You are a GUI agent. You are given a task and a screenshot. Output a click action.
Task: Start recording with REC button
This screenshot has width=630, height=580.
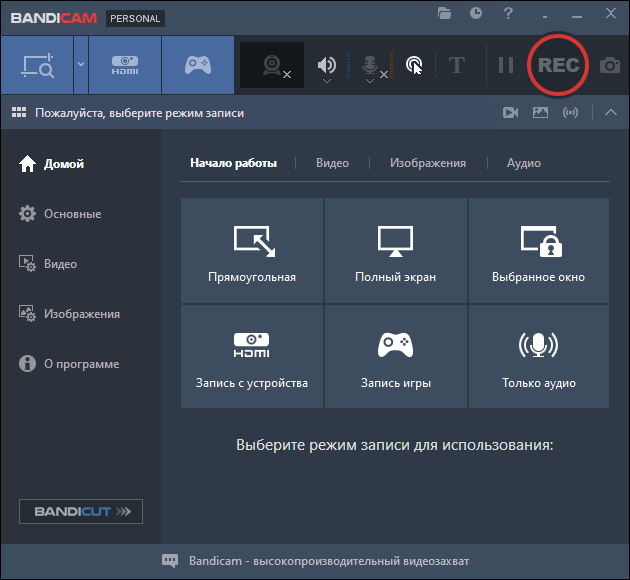coord(558,65)
